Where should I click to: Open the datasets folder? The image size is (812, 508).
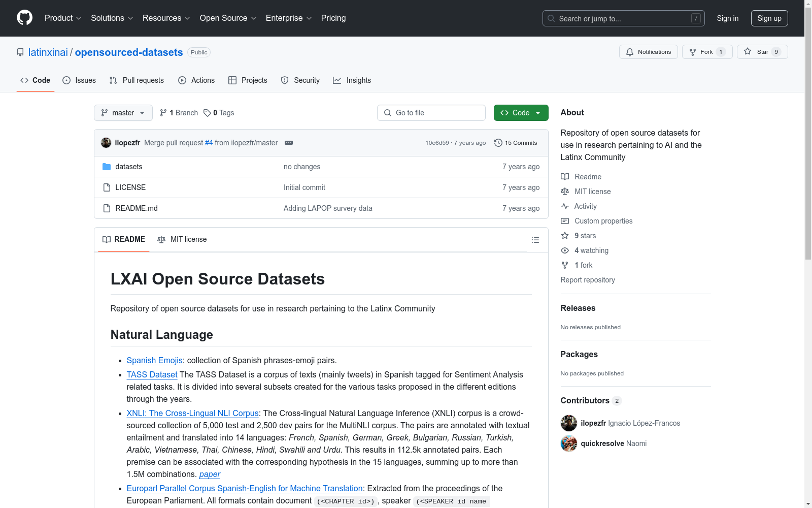[129, 167]
